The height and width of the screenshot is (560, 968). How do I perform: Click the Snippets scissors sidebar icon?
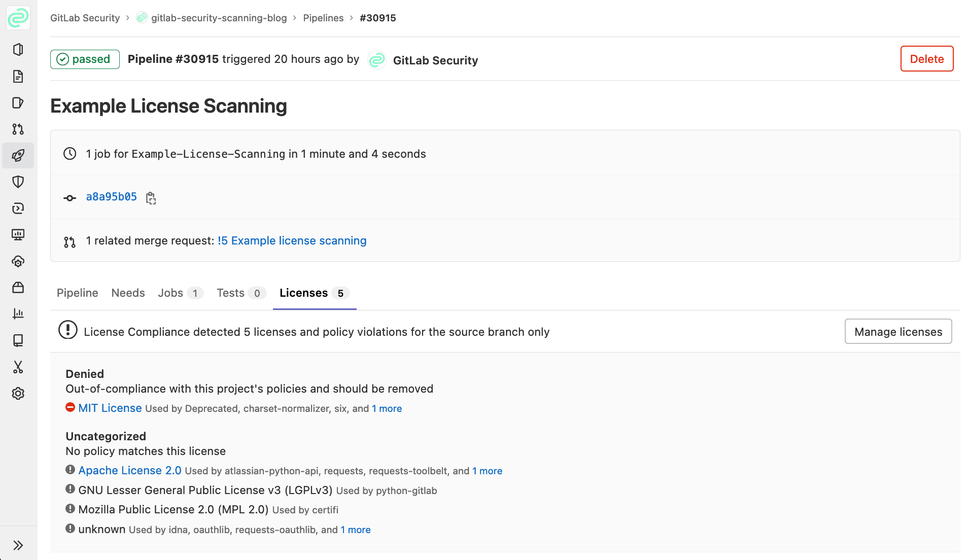coord(18,367)
